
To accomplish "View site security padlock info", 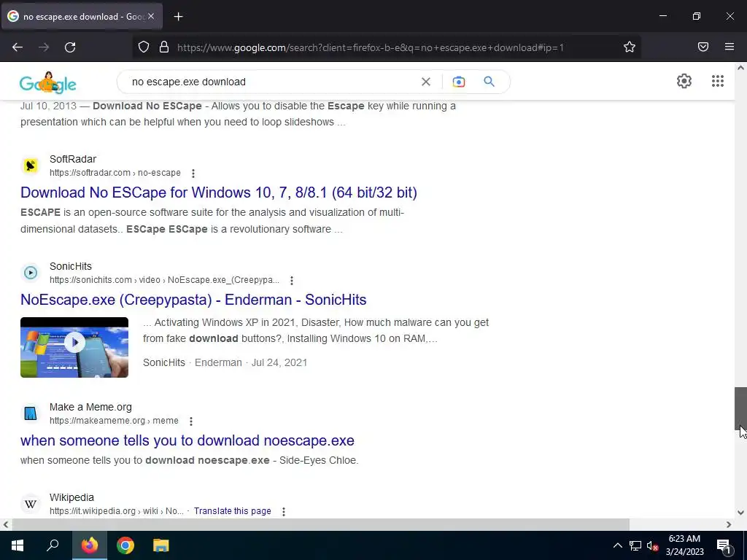I will [x=164, y=47].
